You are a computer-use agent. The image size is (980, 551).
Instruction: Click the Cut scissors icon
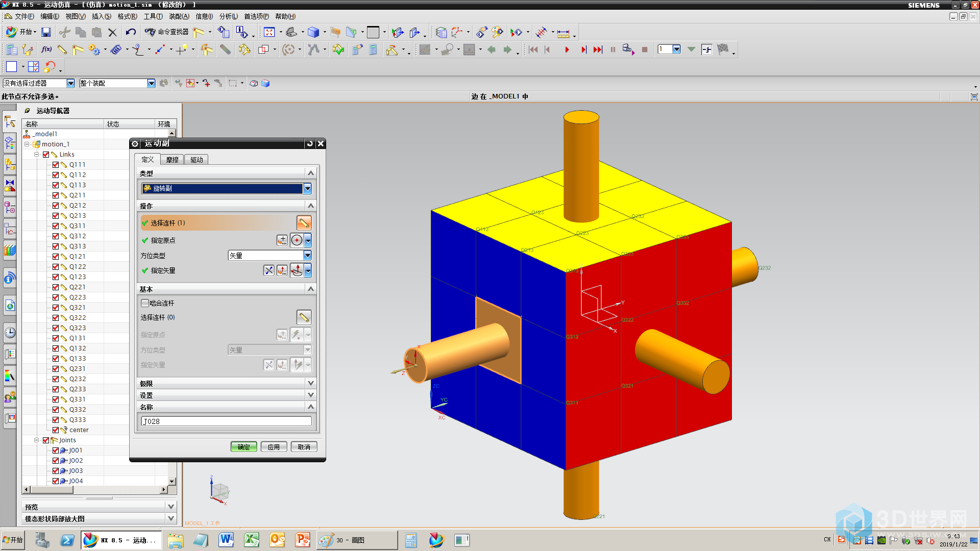coord(64,32)
